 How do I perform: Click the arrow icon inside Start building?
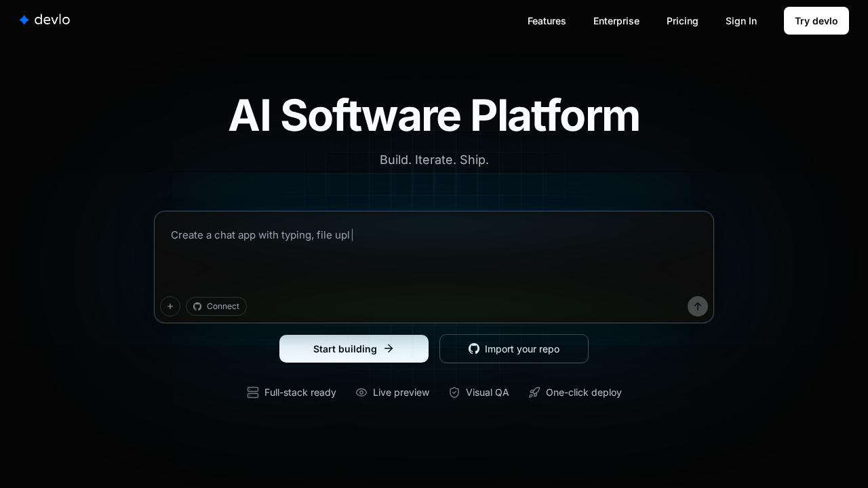(389, 348)
